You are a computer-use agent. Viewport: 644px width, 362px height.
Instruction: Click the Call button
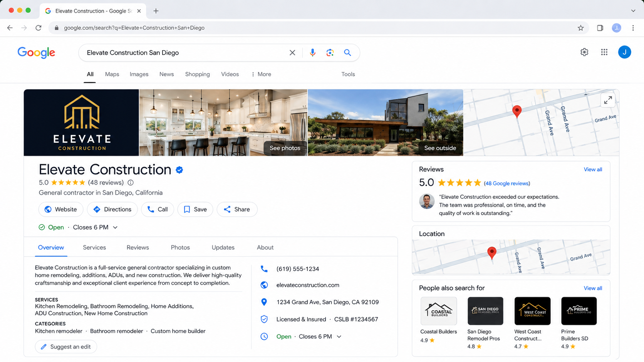pyautogui.click(x=158, y=209)
